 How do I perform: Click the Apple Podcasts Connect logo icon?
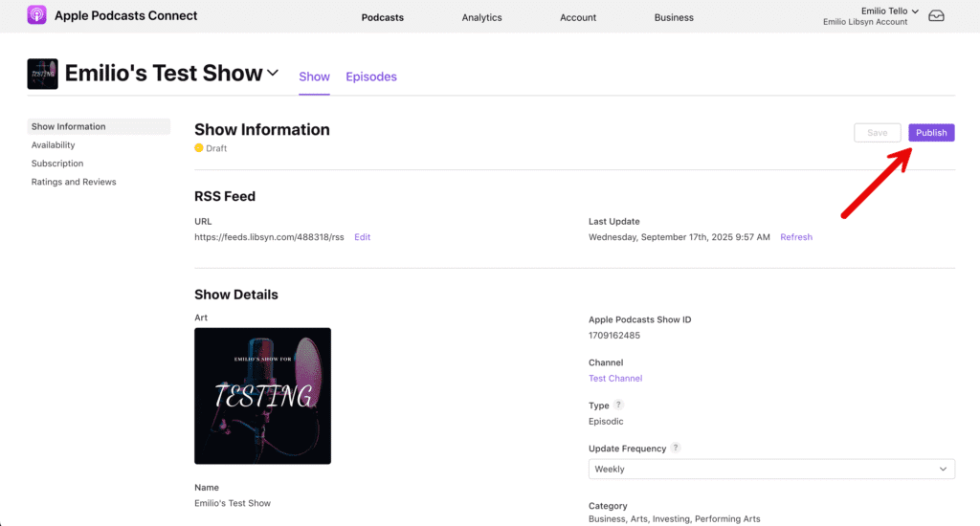(36, 15)
